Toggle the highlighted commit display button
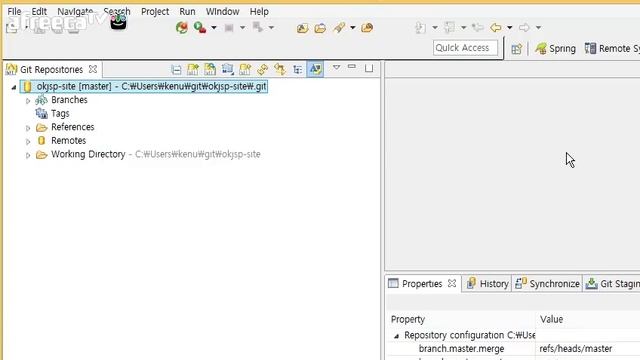640x360 pixels. (316, 69)
